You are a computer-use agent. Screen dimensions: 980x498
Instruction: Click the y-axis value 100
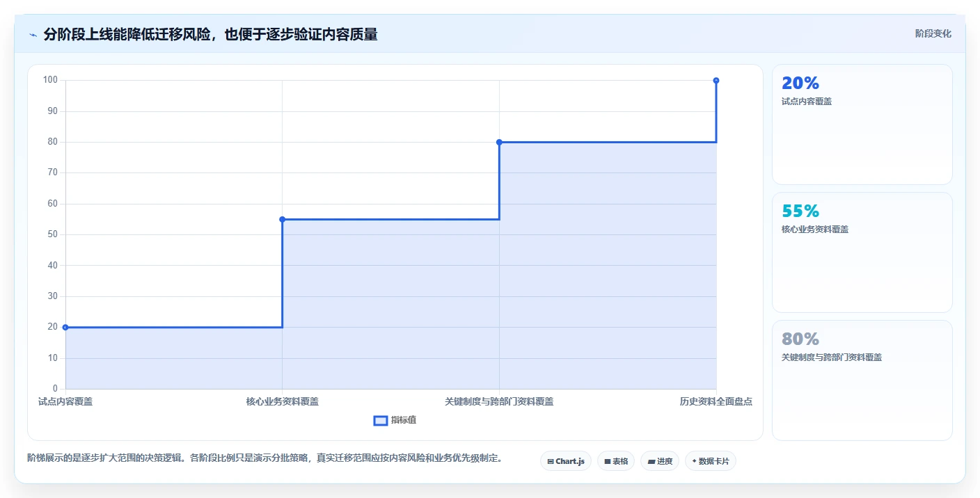click(50, 80)
